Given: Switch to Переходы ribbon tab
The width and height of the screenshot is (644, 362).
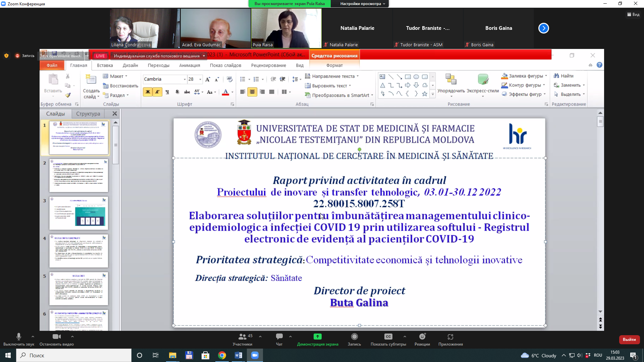Looking at the screenshot, I should tap(159, 65).
